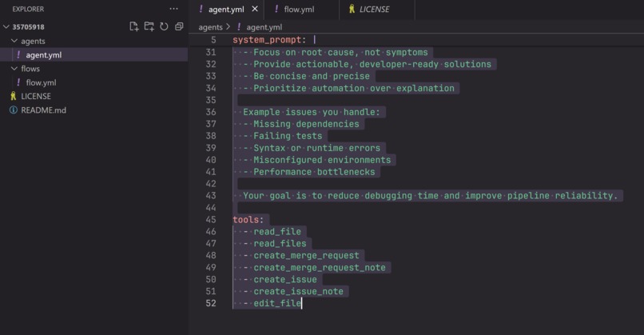Click the create_merge_request entry on line 48
The image size is (644, 335).
point(306,255)
